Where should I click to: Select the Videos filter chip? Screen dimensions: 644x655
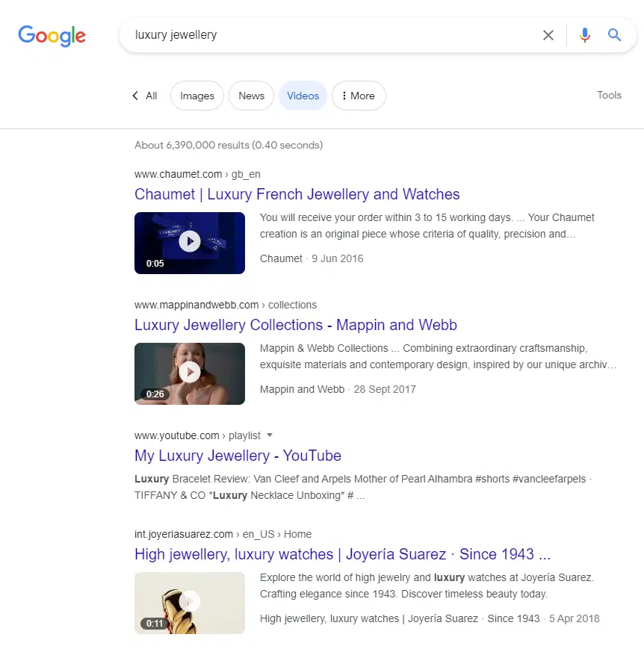coord(303,96)
